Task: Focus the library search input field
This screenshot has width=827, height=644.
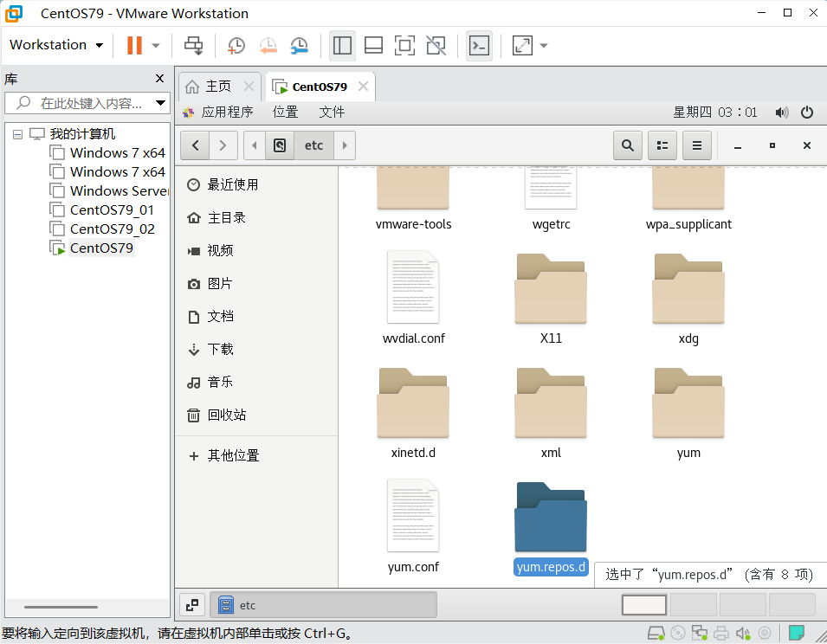Action: [88, 103]
